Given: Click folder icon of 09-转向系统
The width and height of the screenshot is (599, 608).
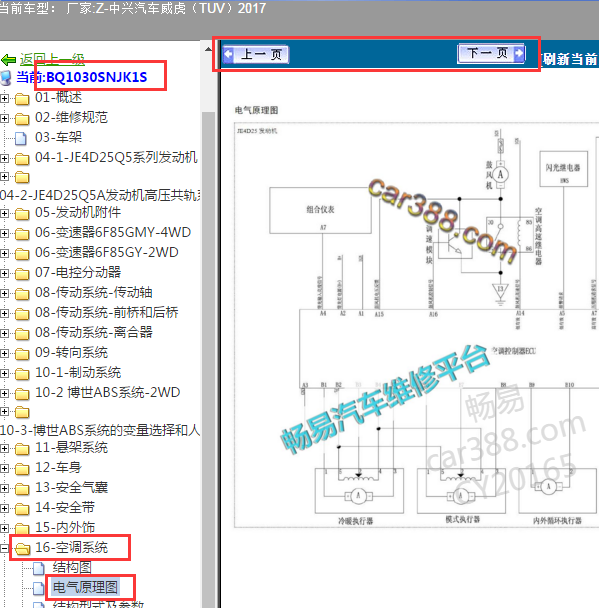Looking at the screenshot, I should point(22,354).
